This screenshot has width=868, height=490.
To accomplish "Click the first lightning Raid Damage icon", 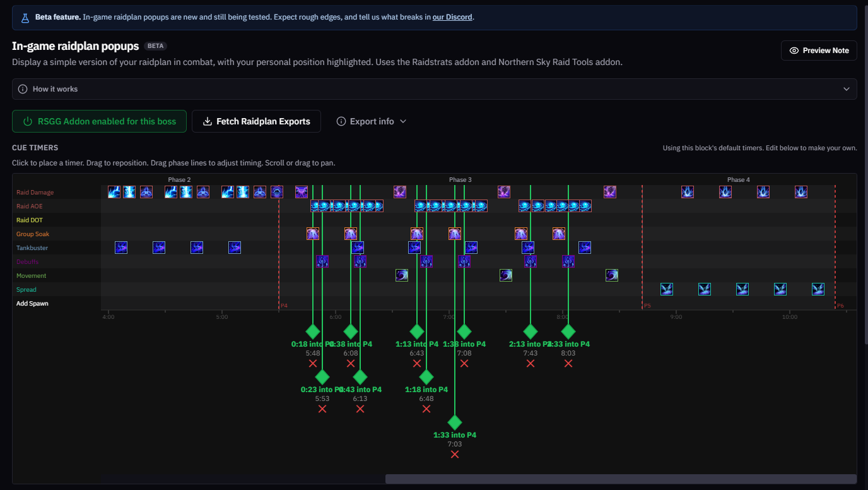I will (114, 192).
